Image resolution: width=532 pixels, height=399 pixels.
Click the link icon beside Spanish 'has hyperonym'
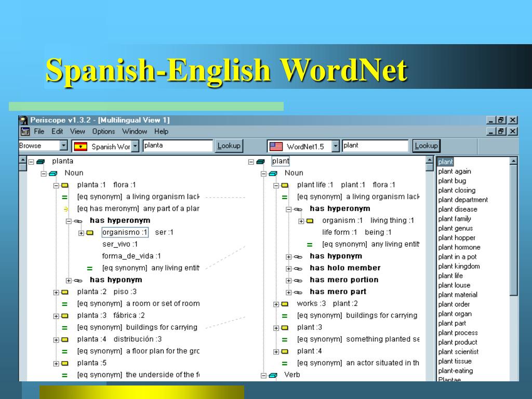tap(78, 221)
